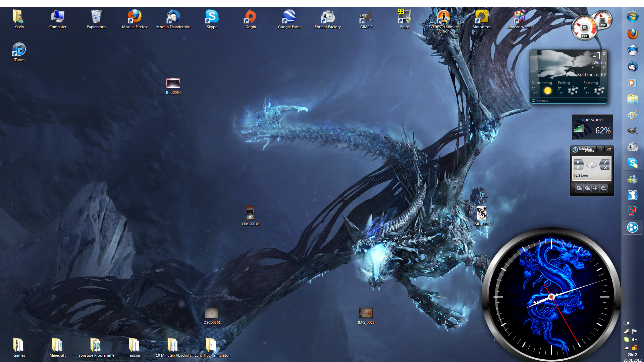Click Daemon Tools create disc image button
The width and height of the screenshot is (644, 362).
[x=588, y=188]
